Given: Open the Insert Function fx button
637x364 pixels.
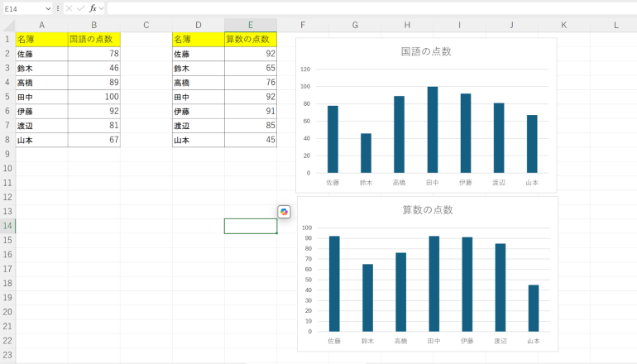Looking at the screenshot, I should pyautogui.click(x=93, y=8).
